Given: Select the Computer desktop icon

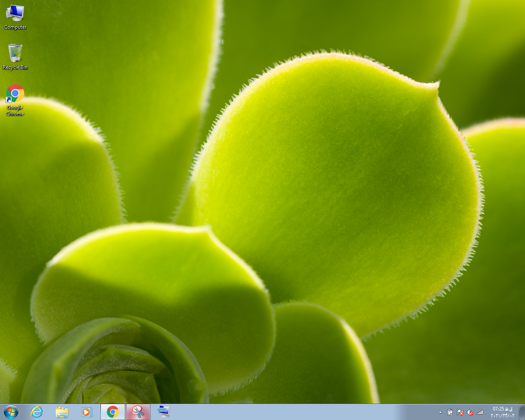Looking at the screenshot, I should (15, 17).
